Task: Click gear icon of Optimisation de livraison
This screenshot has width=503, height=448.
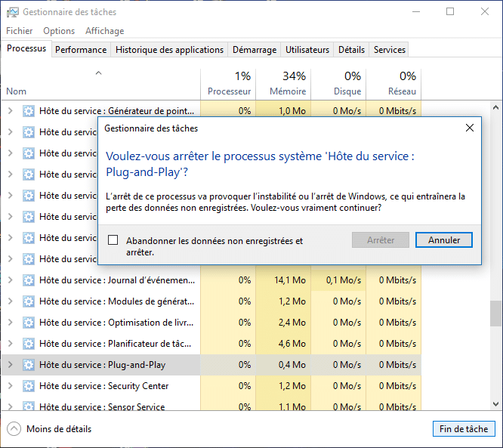Action: (29, 323)
